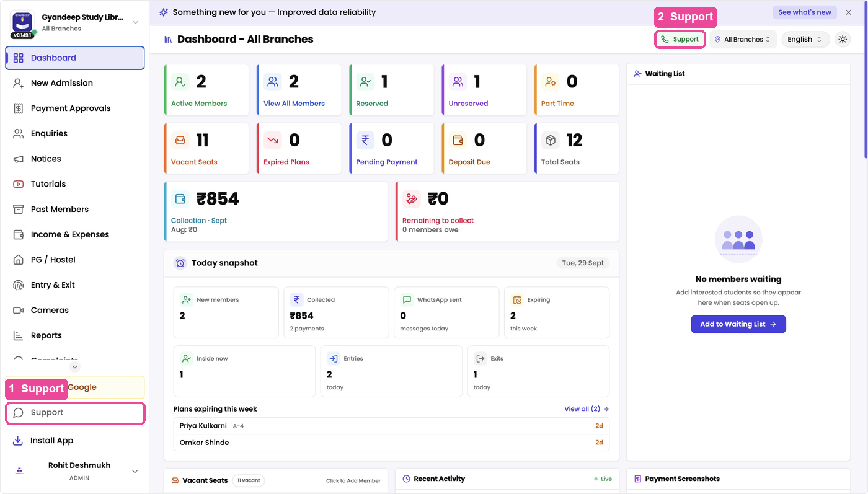The height and width of the screenshot is (494, 868).
Task: Open the Dashboard sidebar item
Action: pyautogui.click(x=75, y=58)
